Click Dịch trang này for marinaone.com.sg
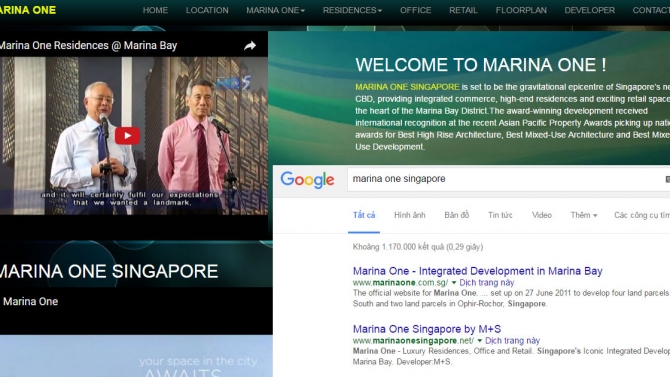This screenshot has width=670, height=377. [487, 283]
